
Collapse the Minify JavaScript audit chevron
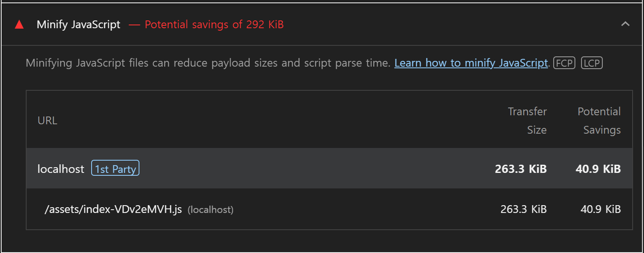click(625, 24)
